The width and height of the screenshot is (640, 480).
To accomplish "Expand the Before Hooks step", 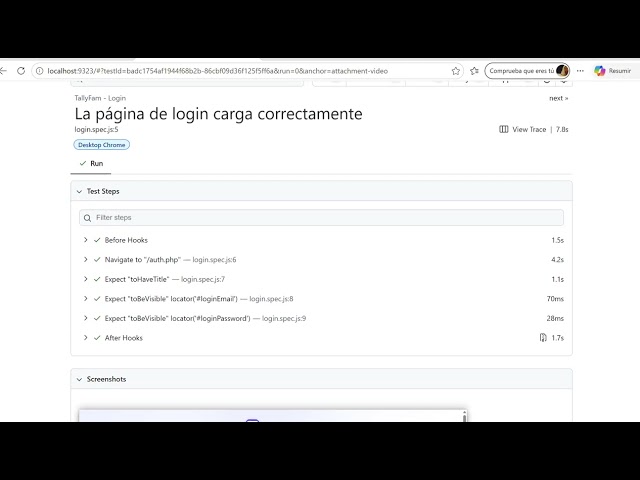I will point(85,240).
